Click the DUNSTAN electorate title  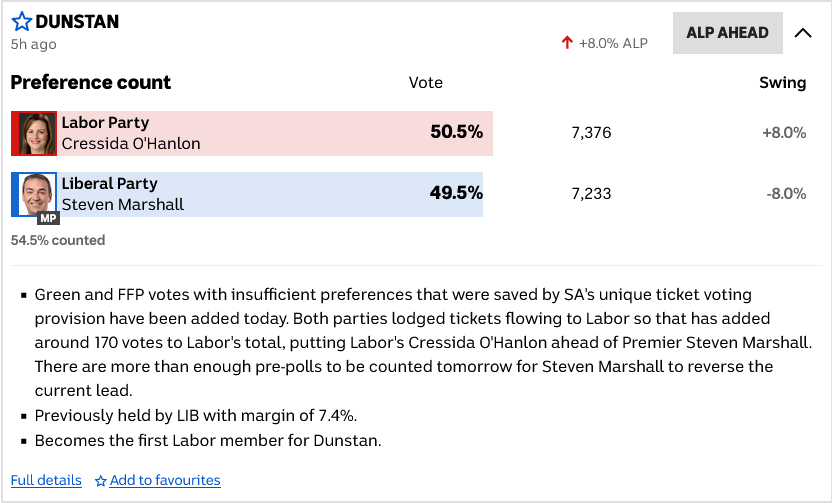tap(78, 21)
